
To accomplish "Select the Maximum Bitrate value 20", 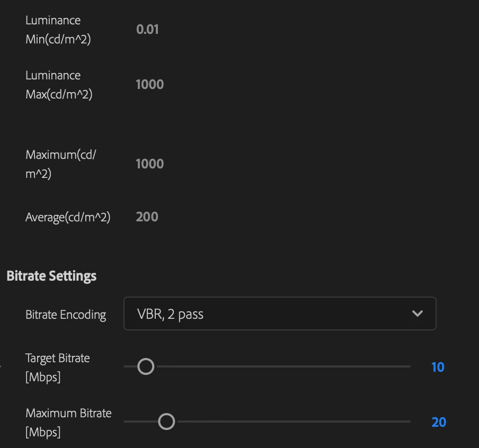I will [x=439, y=422].
